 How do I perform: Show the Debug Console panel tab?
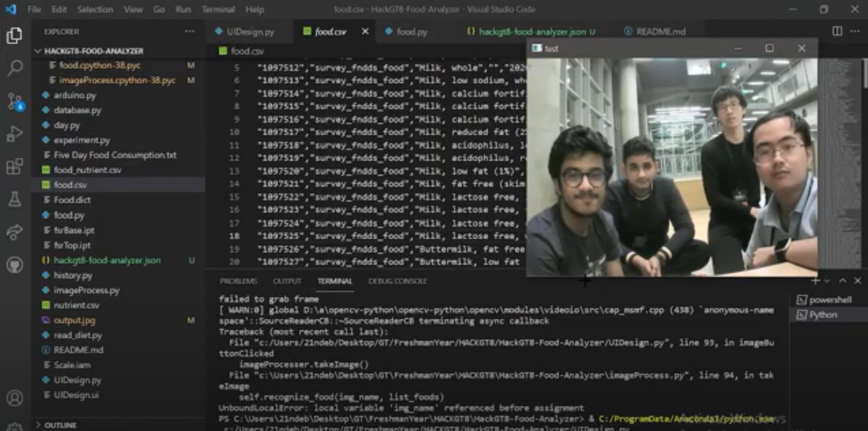point(397,281)
